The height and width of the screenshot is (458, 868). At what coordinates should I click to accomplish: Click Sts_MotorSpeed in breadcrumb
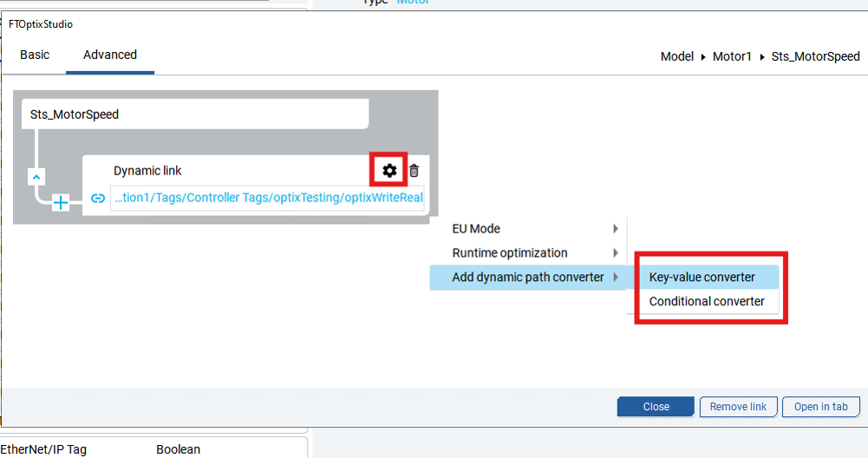[815, 56]
